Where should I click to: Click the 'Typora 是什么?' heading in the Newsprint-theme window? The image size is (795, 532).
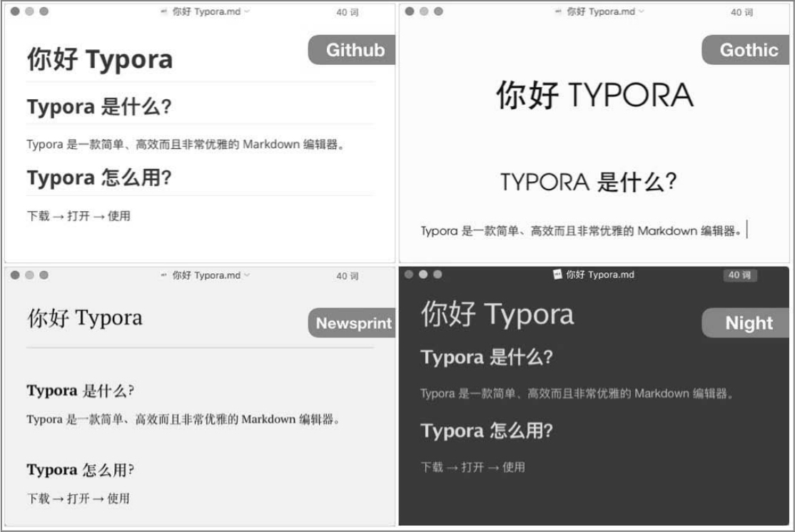click(x=81, y=391)
